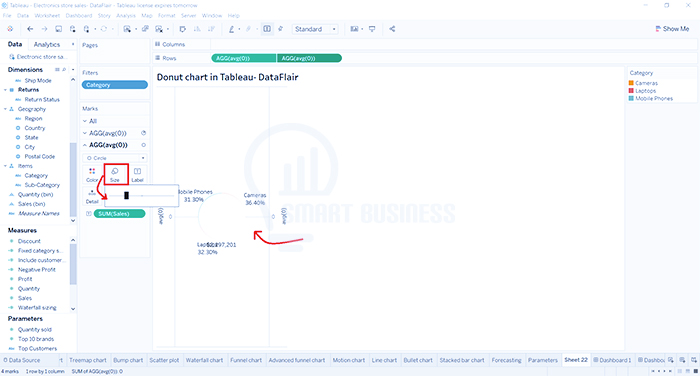Click the SUM(Sales) pill on Marks card
Image resolution: width=700 pixels, height=376 pixels.
(x=119, y=214)
